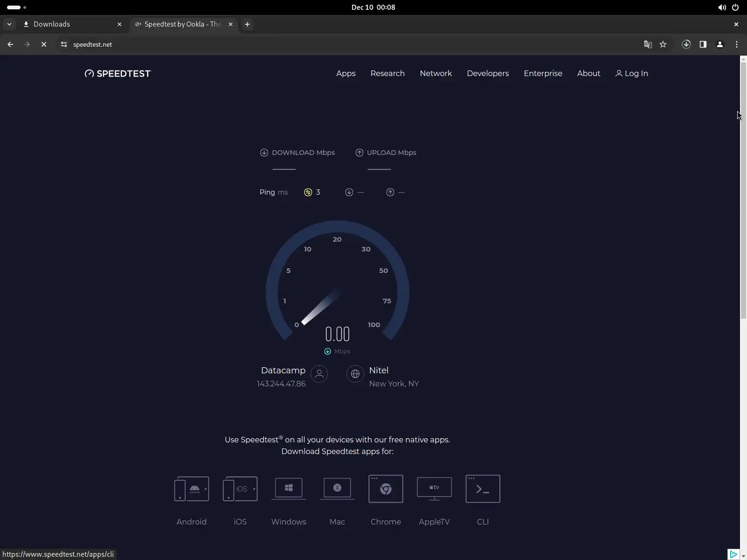Open the CLI app download icon
The height and width of the screenshot is (560, 747).
[x=483, y=489]
